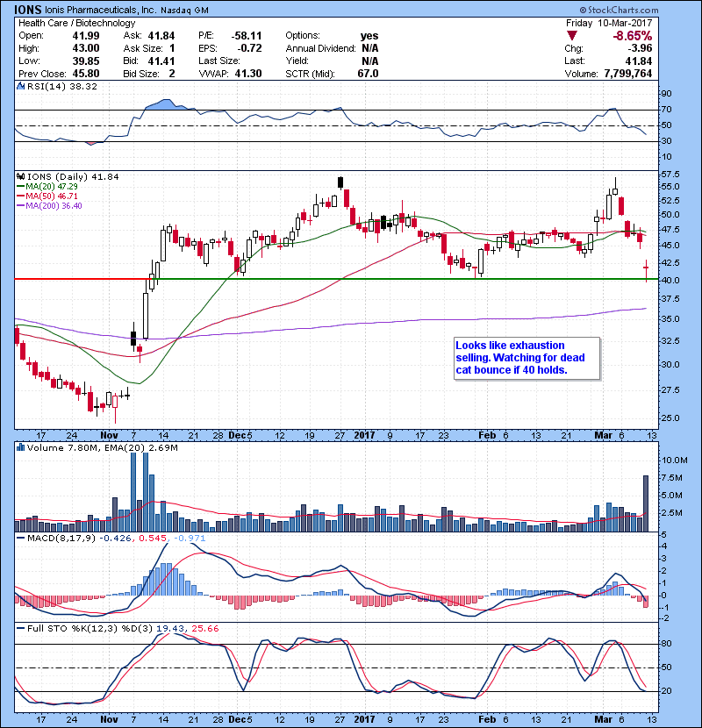Click the green MA(20) legend line
Screen dimensions: 702x728
pos(20,187)
